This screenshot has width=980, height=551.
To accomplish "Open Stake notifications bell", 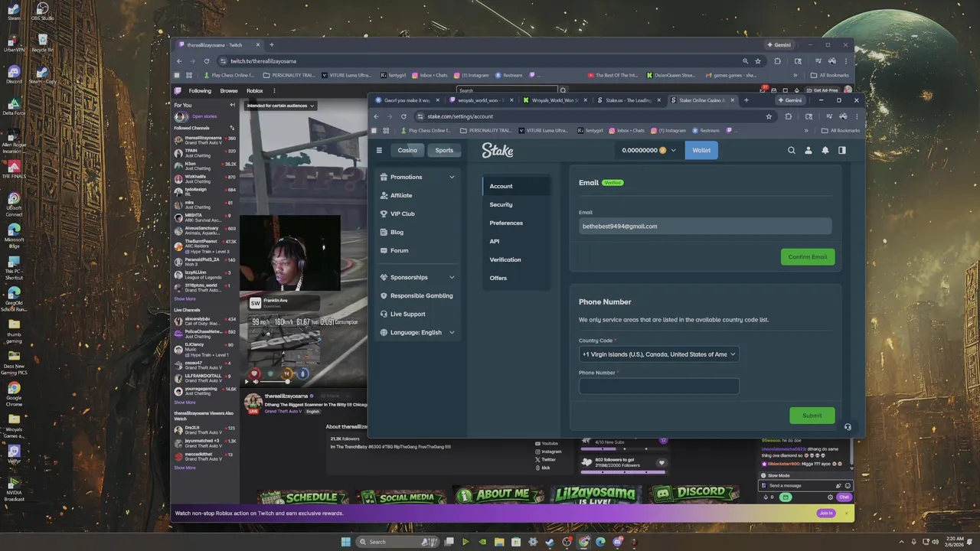I will point(825,150).
